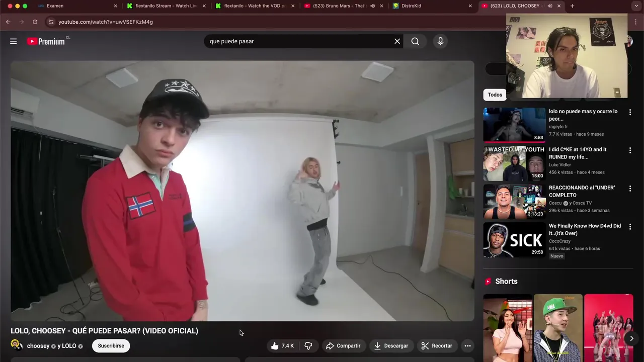Open the Chrome three-dot menu
The image size is (644, 362).
(636, 22)
